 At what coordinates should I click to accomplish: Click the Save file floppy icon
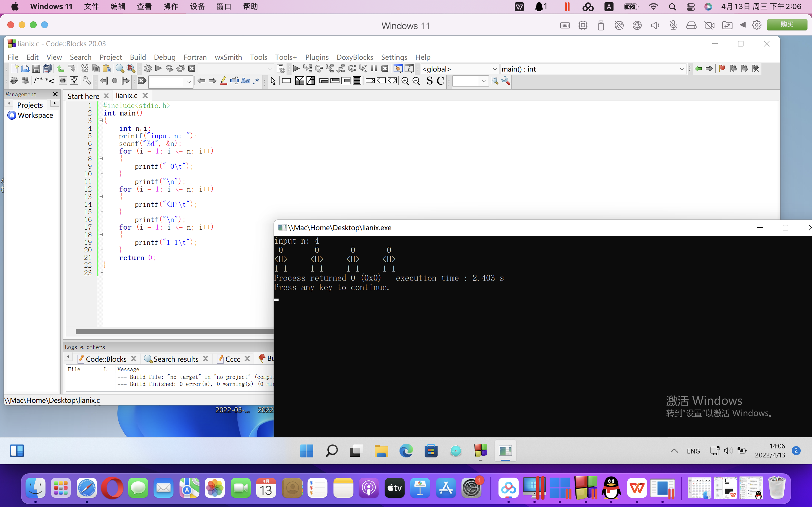36,69
